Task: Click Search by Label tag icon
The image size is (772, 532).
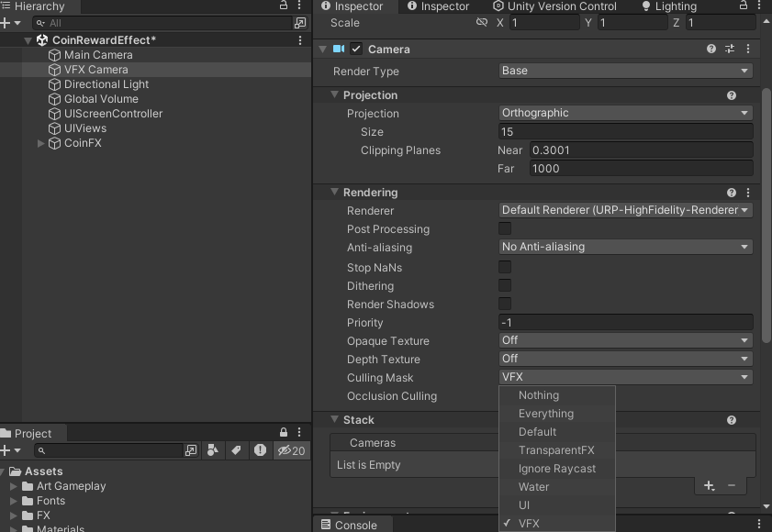Action: (236, 450)
